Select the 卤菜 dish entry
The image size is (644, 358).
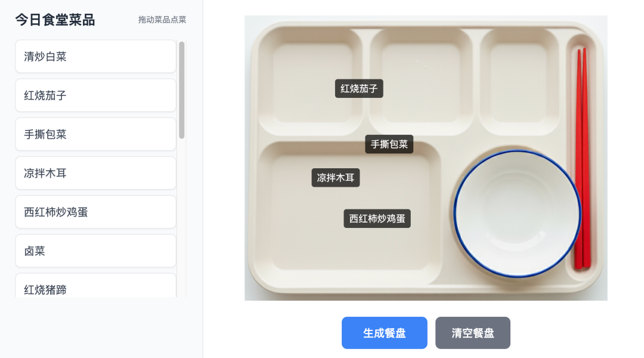click(x=95, y=251)
